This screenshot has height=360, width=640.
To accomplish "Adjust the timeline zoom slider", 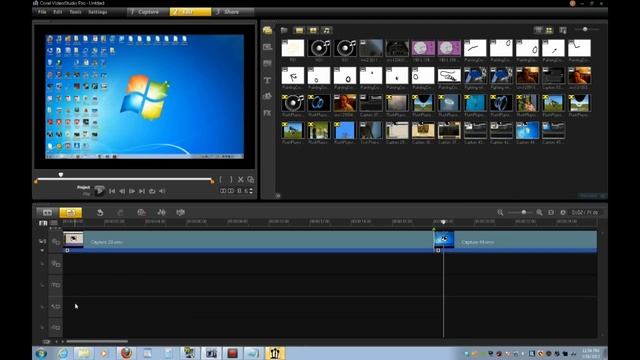I will pos(523,212).
